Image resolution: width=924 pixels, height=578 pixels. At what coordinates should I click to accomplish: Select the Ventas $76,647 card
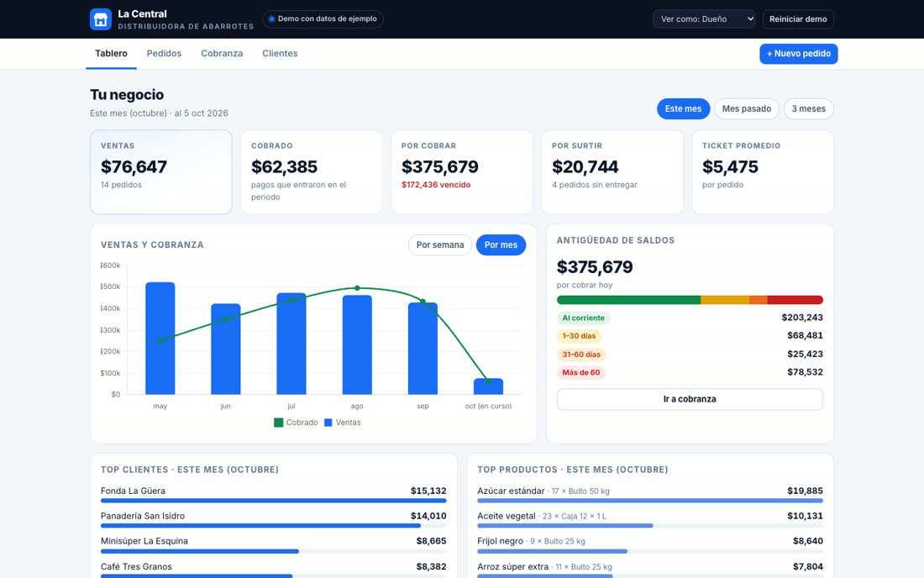pos(161,172)
